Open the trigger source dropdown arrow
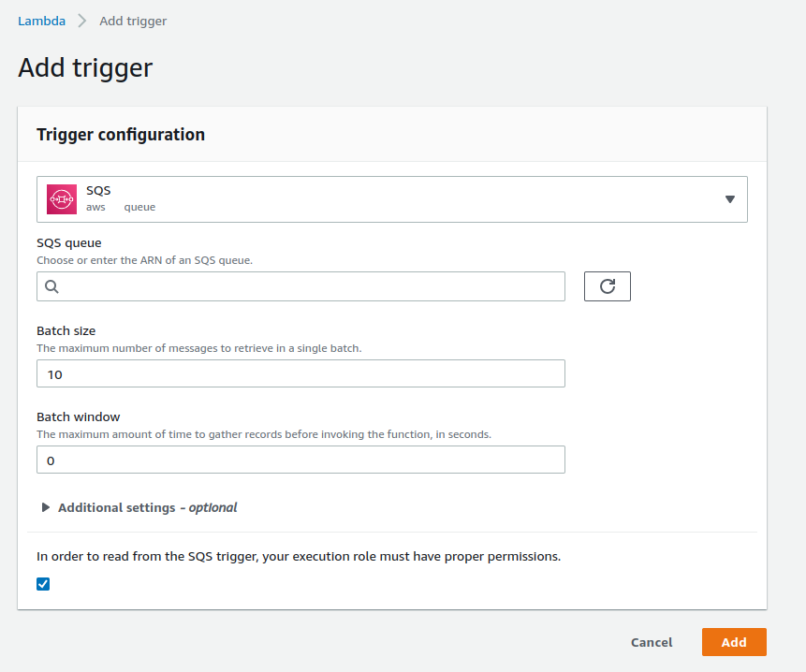 (729, 199)
